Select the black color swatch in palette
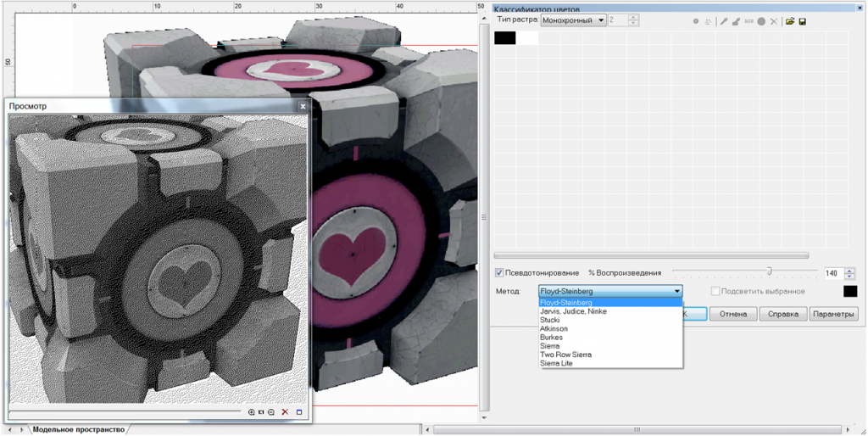This screenshot has width=868, height=436. [505, 37]
